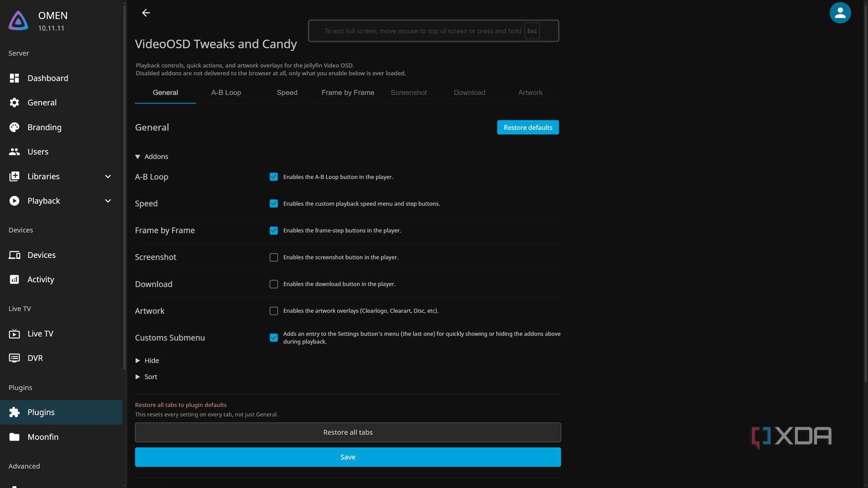Screen dimensions: 868x488
Task: Click the A-B Loop setting label
Action: tap(152, 177)
